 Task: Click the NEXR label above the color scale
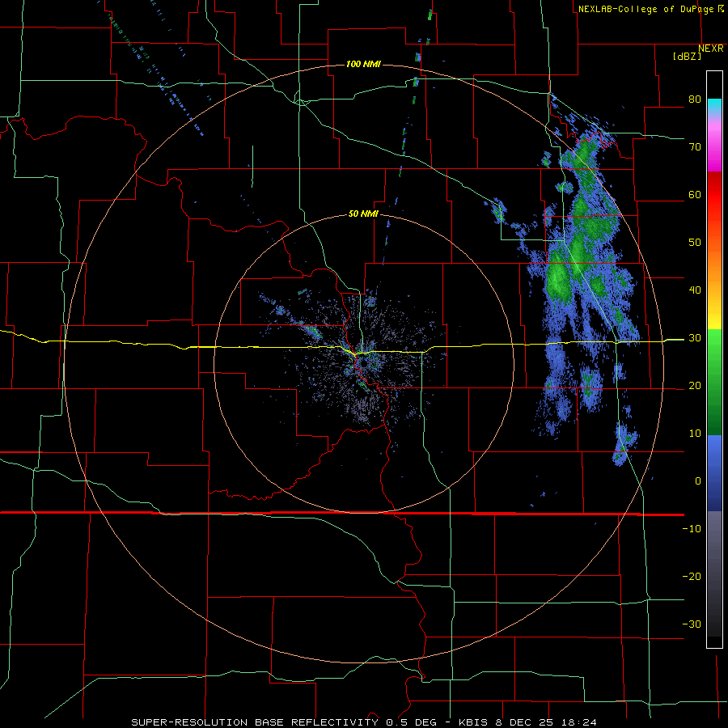click(711, 49)
